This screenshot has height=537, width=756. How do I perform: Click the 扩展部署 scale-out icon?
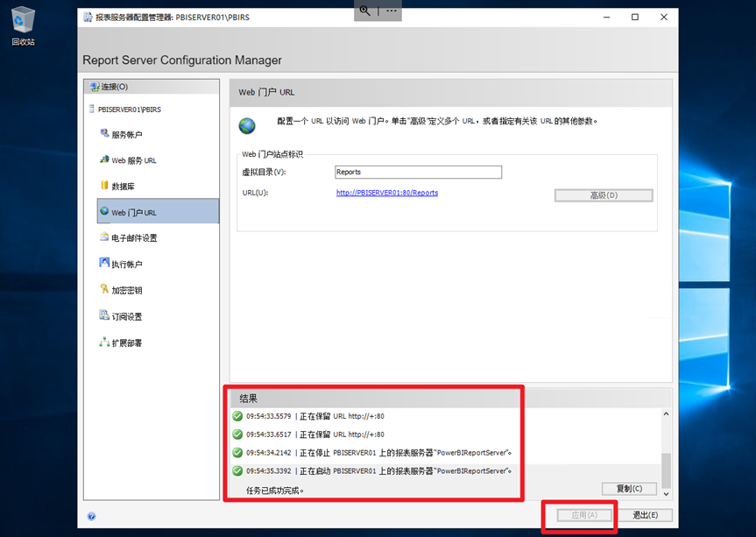click(104, 343)
